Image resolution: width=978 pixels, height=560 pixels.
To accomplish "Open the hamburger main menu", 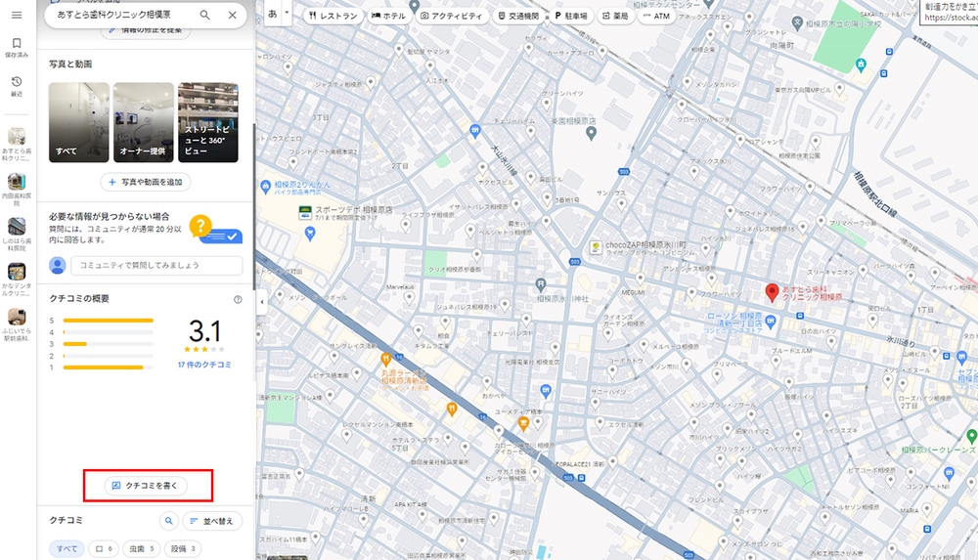I will tap(17, 14).
